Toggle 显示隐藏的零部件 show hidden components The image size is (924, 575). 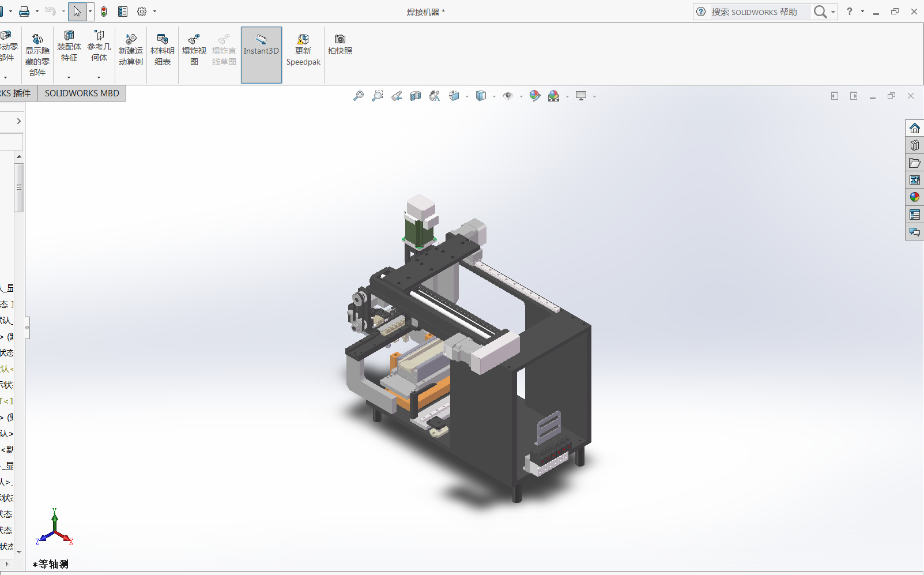click(x=37, y=54)
